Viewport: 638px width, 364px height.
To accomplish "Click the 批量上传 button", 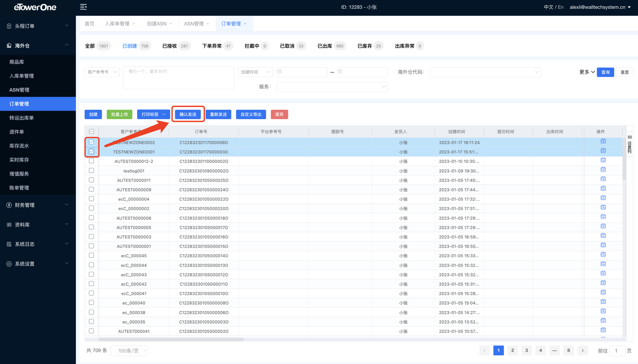I will [x=120, y=114].
